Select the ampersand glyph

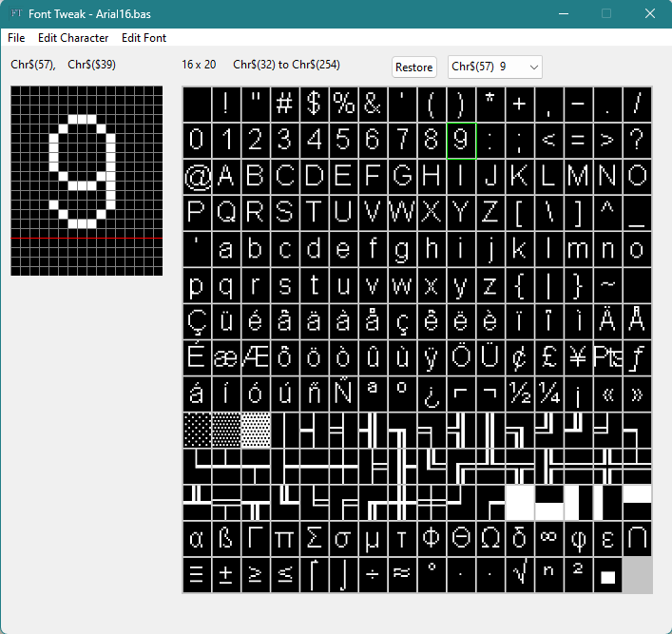point(373,104)
